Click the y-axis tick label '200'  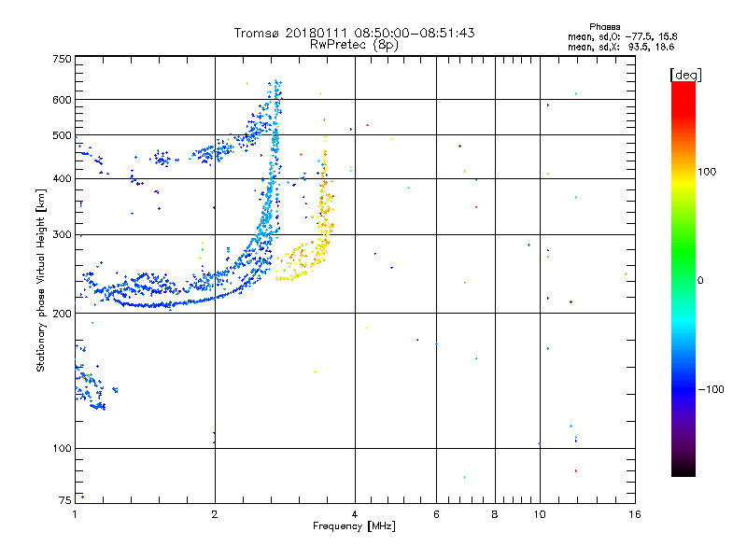tap(62, 314)
